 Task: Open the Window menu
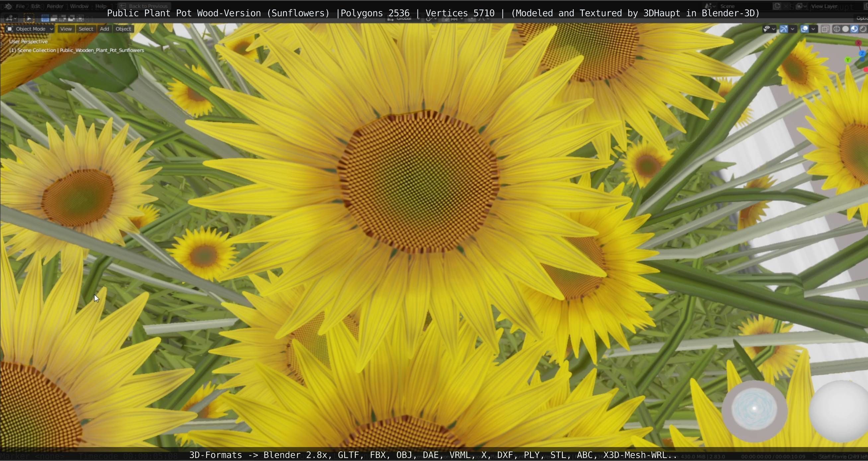79,6
